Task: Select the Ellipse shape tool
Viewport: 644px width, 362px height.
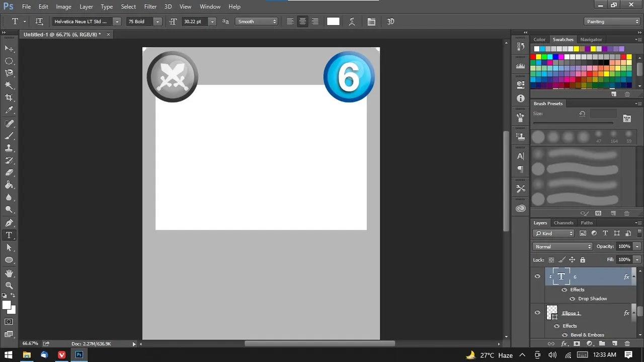Action: 9,260
